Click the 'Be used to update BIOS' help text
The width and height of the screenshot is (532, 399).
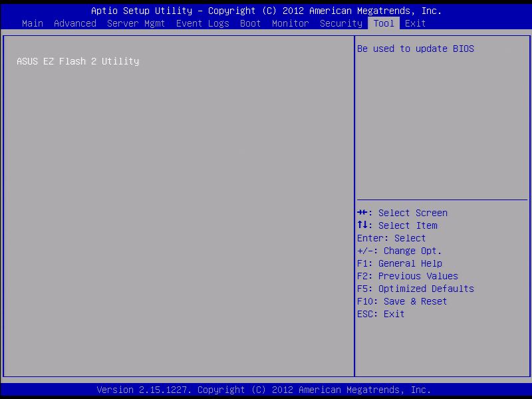415,49
